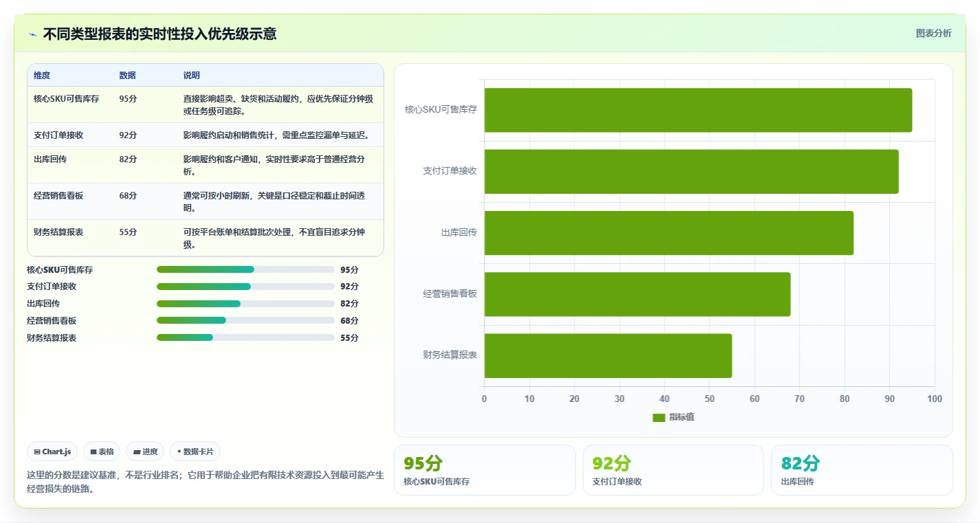Viewport: 980px width, 523px height.
Task: Click 财务结算报表 label in progress list
Action: click(52, 338)
